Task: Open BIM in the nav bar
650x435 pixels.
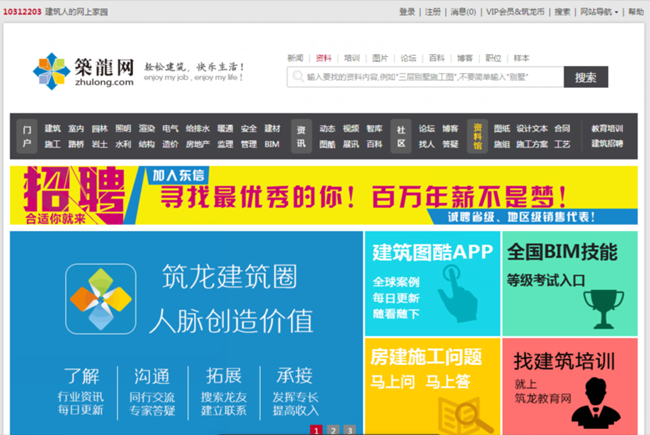Action: (x=272, y=144)
